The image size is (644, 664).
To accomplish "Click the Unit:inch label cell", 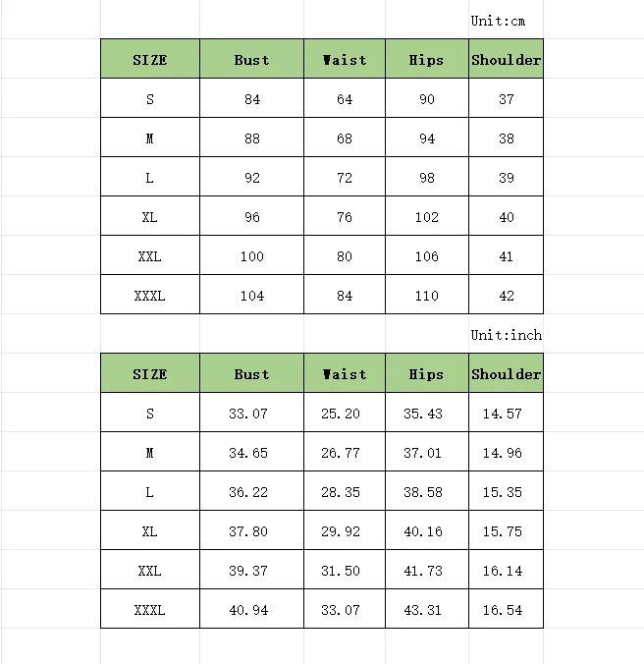I will click(506, 334).
